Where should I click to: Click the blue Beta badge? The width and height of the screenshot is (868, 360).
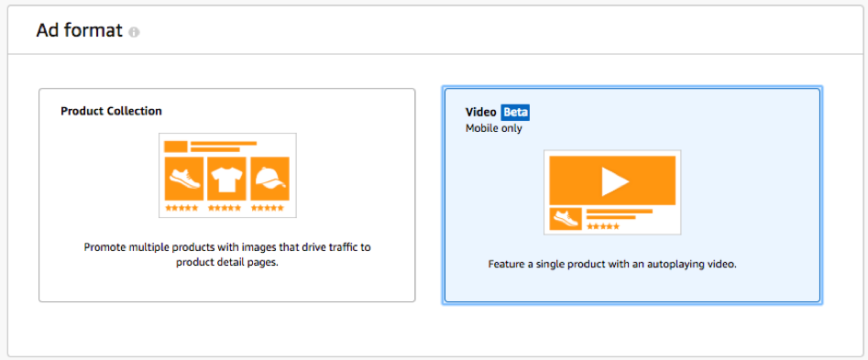(x=515, y=113)
